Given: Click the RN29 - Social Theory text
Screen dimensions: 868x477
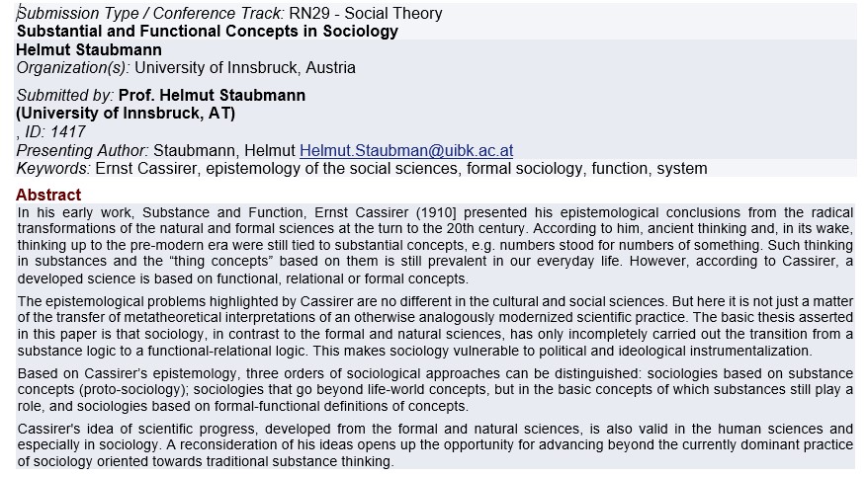Looking at the screenshot, I should pyautogui.click(x=366, y=13).
